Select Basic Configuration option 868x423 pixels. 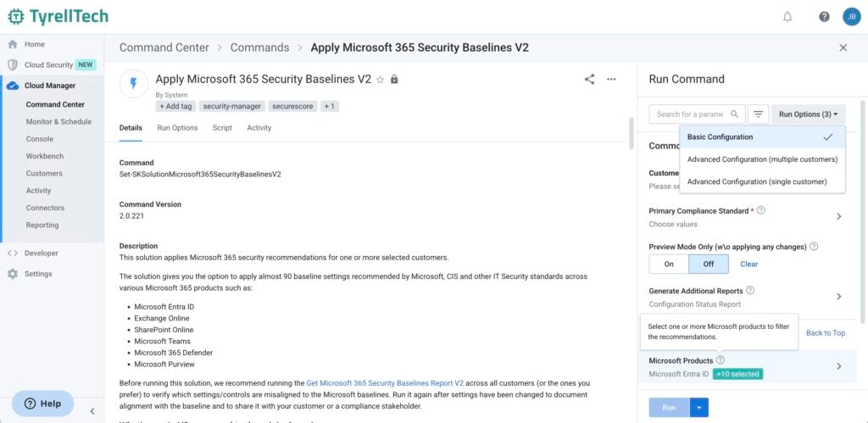pyautogui.click(x=720, y=137)
